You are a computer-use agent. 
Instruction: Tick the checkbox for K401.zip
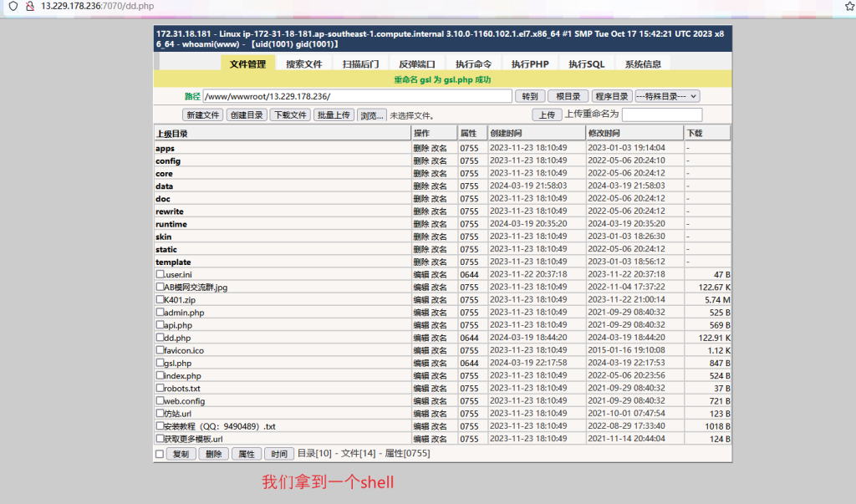[160, 300]
